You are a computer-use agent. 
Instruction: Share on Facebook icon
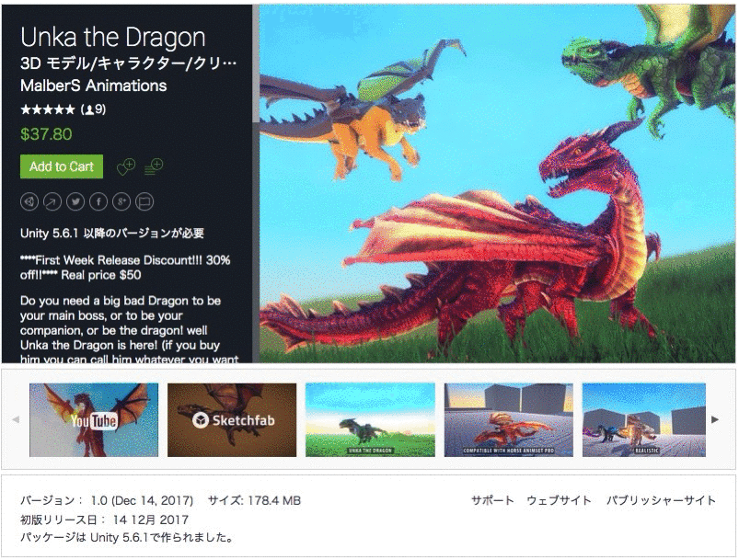[98, 202]
